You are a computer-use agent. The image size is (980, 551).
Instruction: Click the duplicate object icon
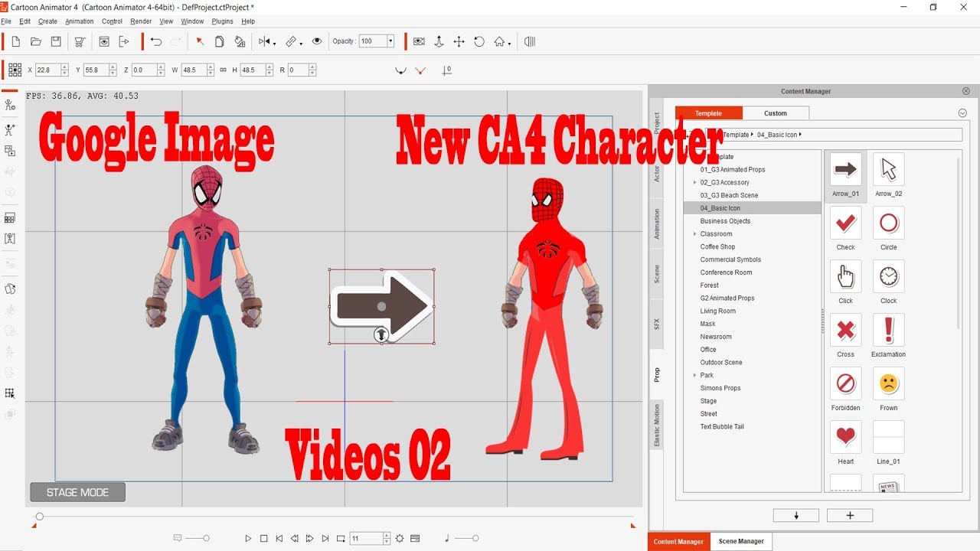[x=220, y=41]
